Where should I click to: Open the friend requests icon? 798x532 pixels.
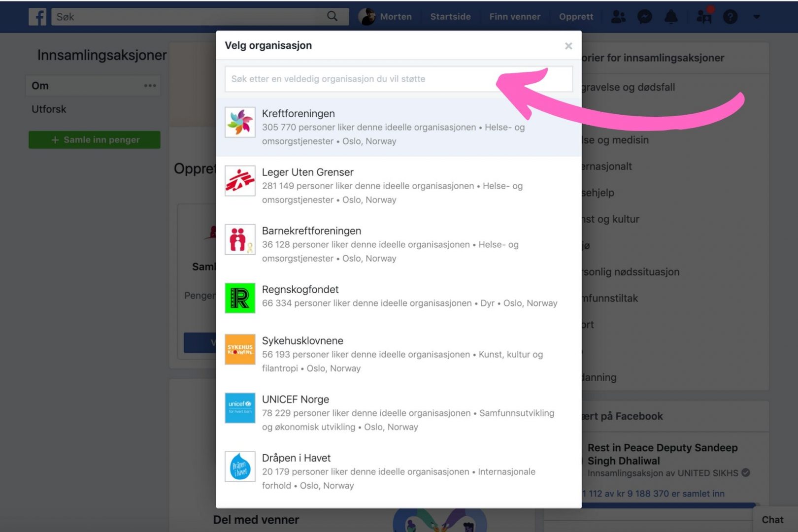pos(618,17)
